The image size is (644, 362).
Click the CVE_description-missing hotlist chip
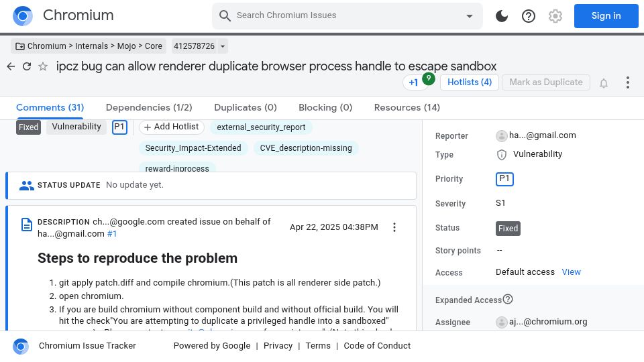point(306,147)
